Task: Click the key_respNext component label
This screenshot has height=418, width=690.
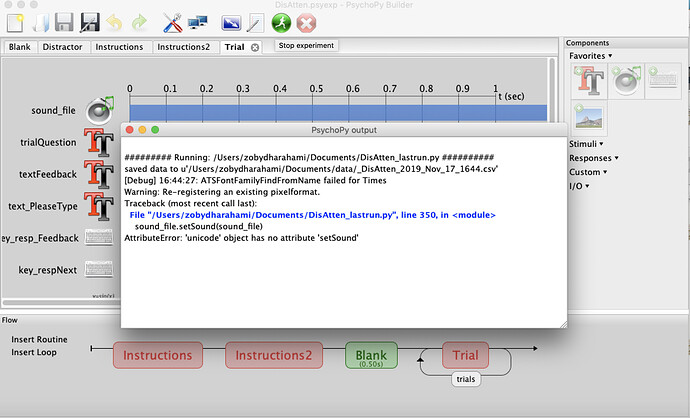Action: coord(48,270)
